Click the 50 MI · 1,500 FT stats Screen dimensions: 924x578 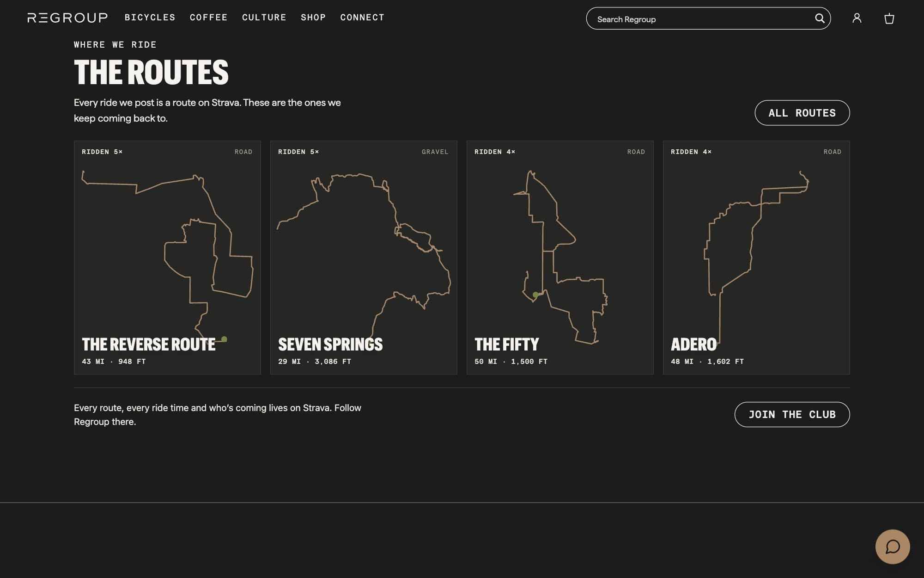(x=511, y=362)
